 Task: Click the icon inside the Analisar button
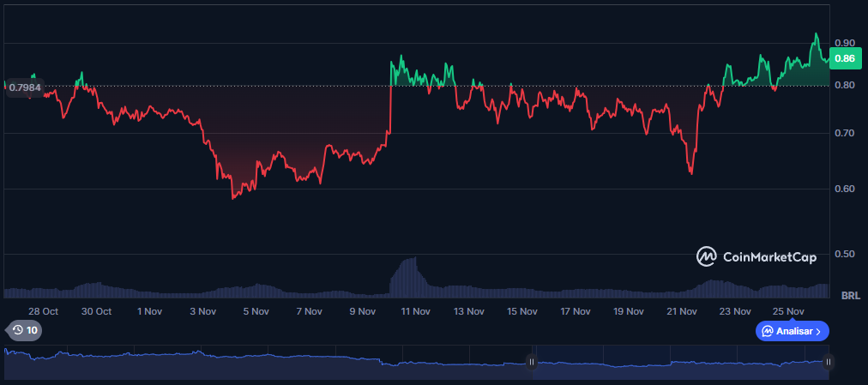click(x=766, y=331)
